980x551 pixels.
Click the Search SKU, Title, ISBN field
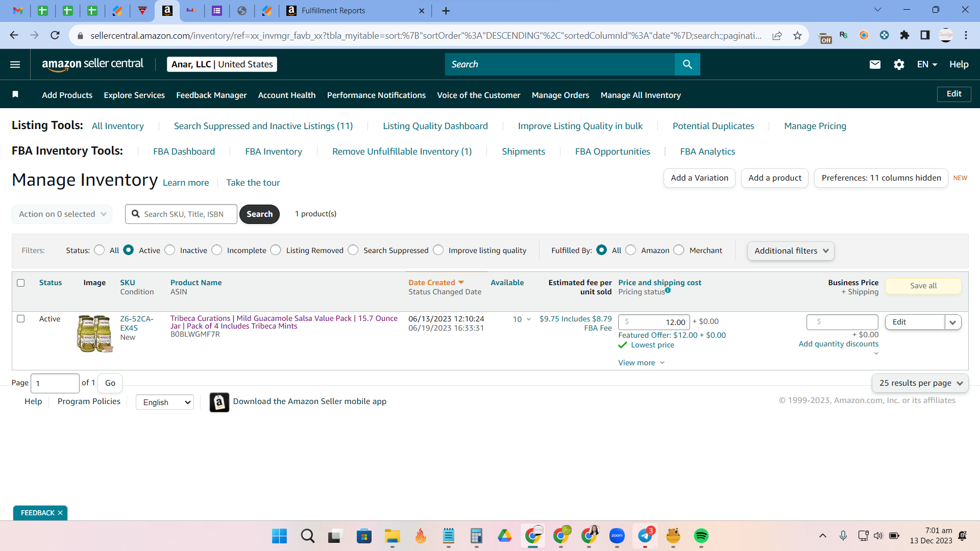181,214
